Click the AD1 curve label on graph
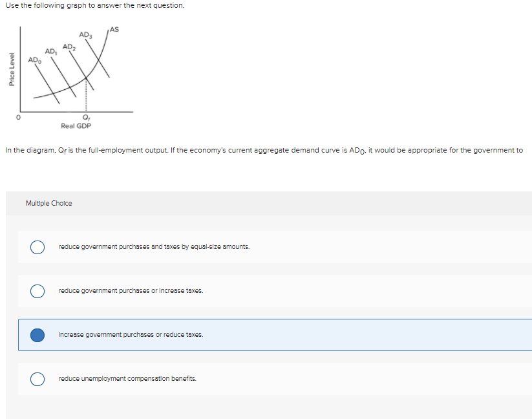 click(x=51, y=52)
